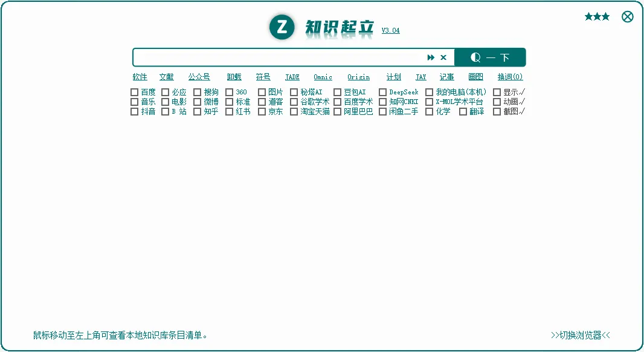
Task: Toggle the 截图 checkbox
Action: (x=497, y=111)
